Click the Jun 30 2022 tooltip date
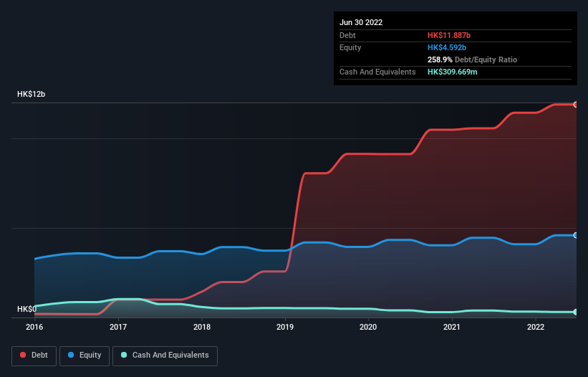 (x=361, y=22)
